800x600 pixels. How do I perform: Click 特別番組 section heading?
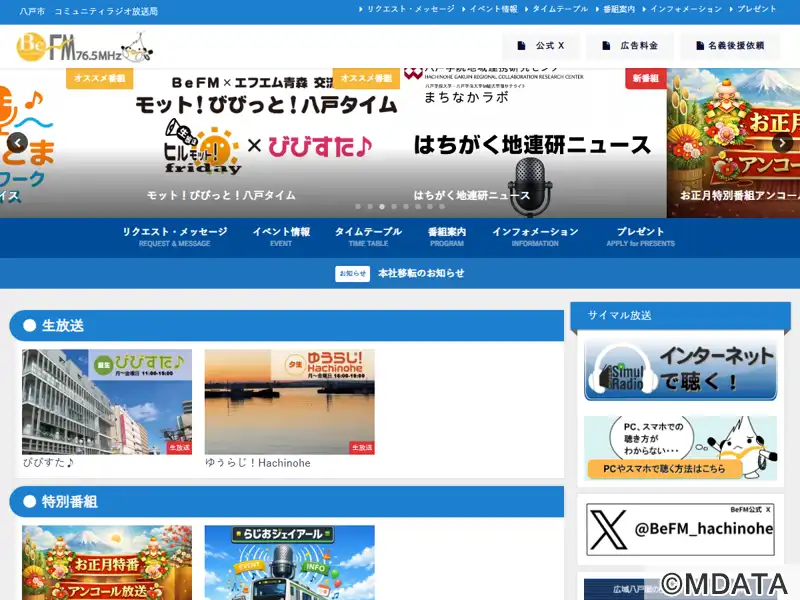286,502
